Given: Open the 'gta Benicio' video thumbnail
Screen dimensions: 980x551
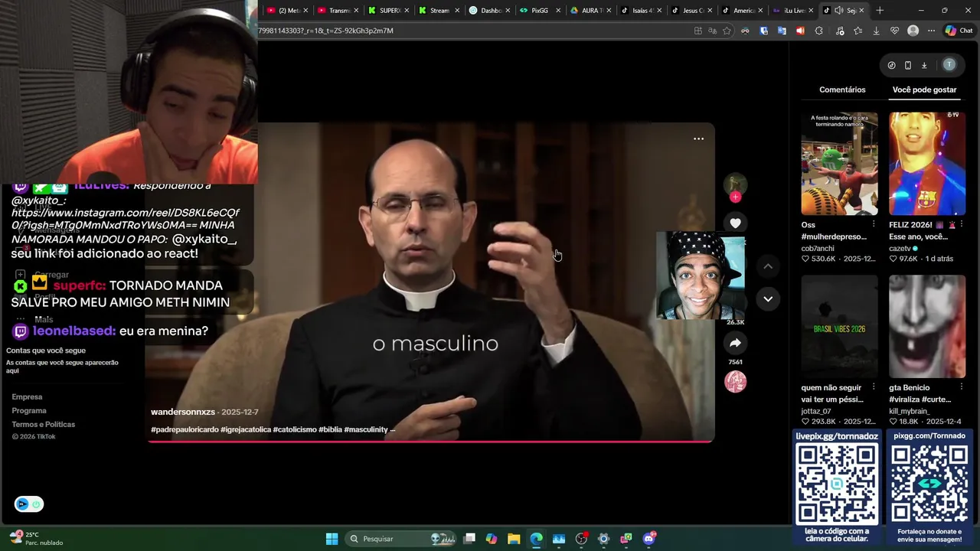Looking at the screenshot, I should coord(927,327).
